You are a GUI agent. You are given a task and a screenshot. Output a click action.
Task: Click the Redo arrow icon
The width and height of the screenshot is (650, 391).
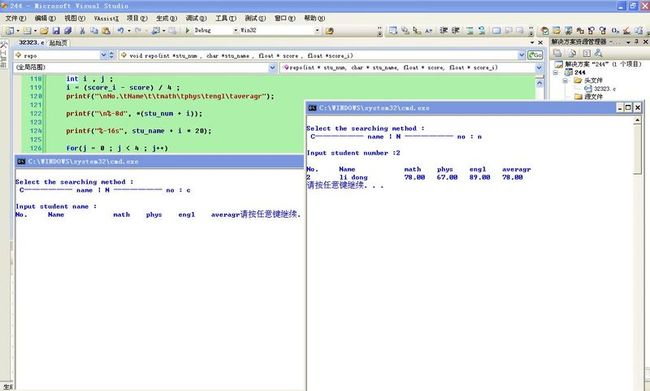tap(138, 31)
